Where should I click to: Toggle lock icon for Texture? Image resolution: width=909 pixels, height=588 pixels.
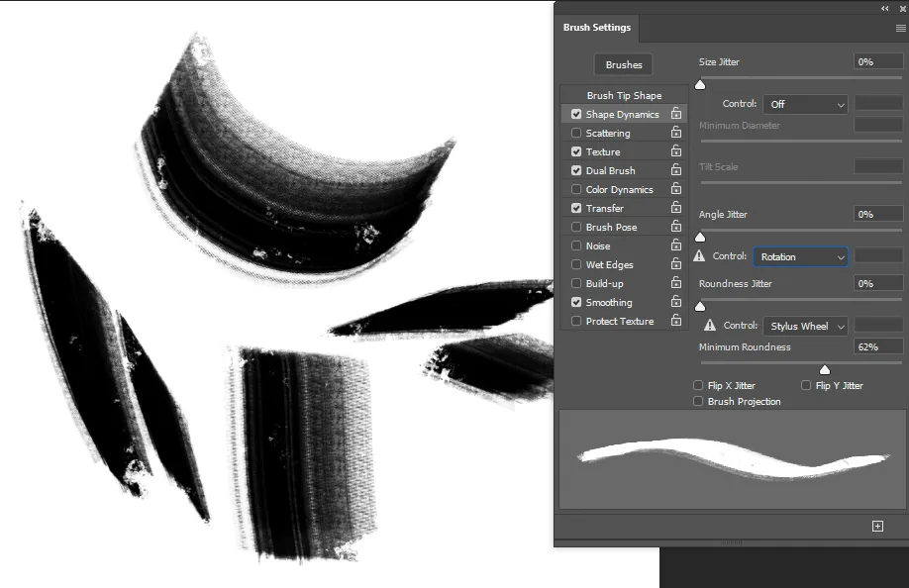click(676, 150)
